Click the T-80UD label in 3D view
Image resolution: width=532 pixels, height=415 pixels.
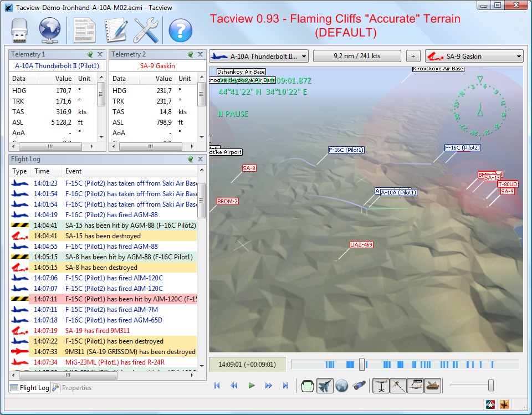[508, 185]
